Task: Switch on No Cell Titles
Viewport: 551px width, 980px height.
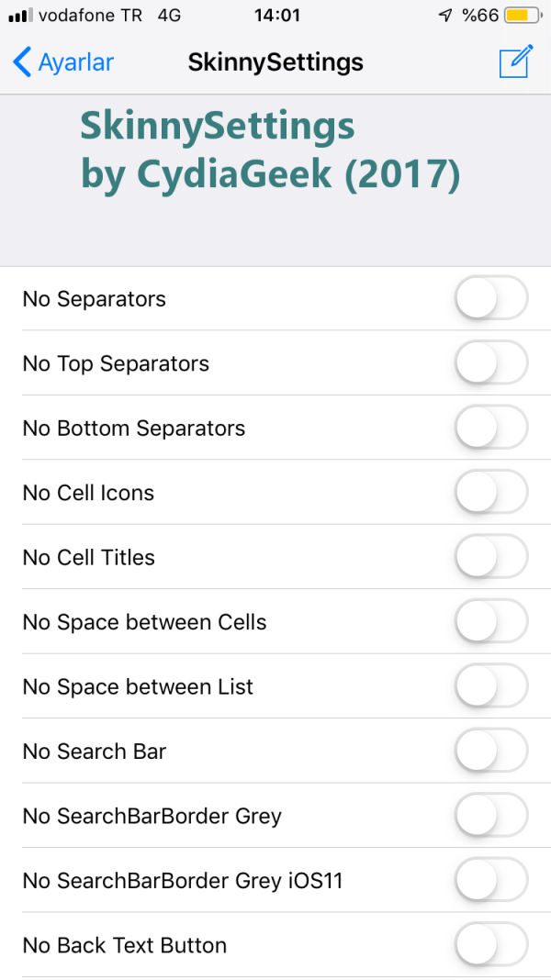Action: click(491, 557)
